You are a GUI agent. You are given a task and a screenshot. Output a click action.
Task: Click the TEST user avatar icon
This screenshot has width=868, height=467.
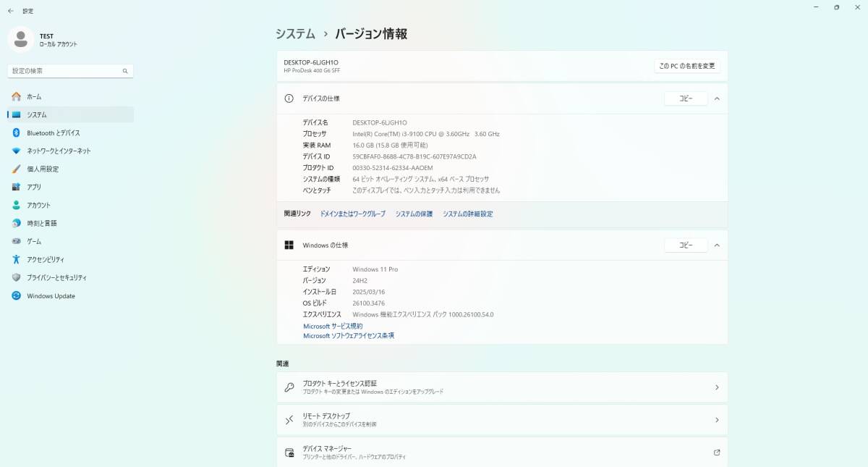[20, 39]
